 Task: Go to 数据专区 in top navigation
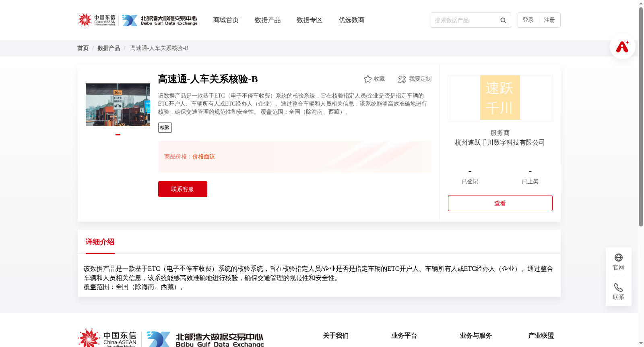[x=310, y=20]
